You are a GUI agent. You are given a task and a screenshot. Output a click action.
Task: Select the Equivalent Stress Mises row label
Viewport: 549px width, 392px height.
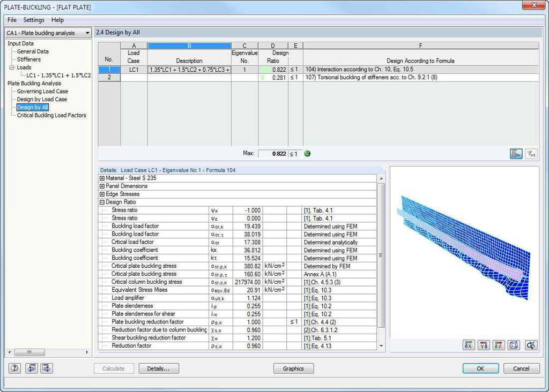pyautogui.click(x=139, y=290)
